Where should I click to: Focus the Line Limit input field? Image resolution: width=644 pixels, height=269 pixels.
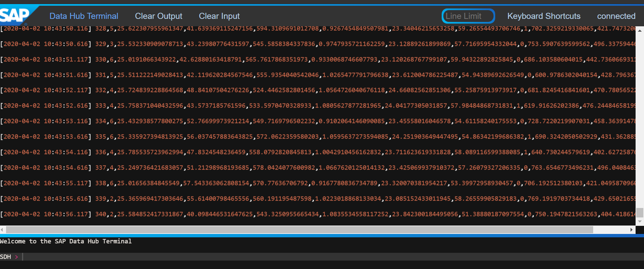[468, 16]
